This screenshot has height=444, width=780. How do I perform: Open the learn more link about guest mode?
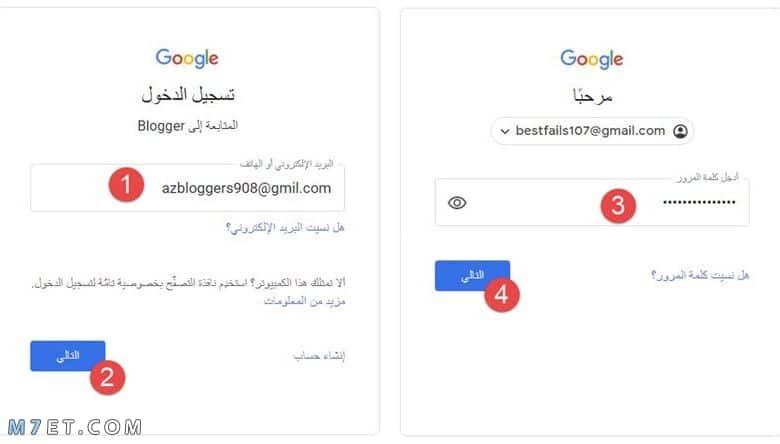[x=304, y=301]
